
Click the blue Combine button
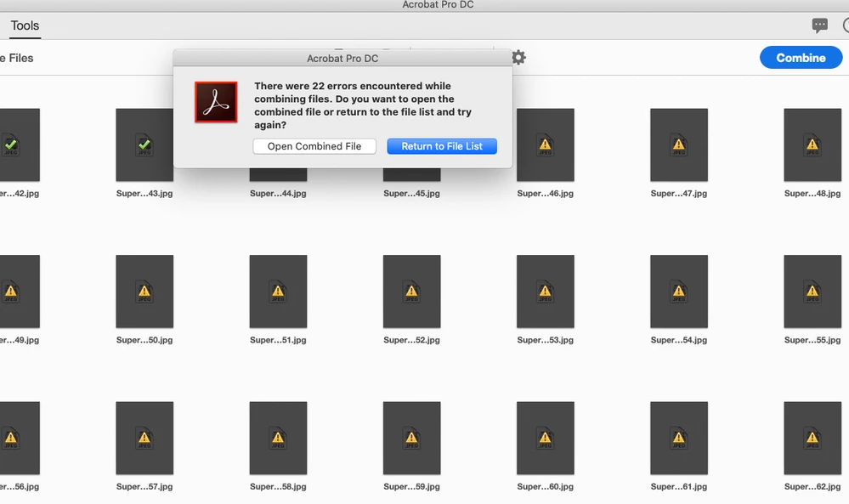[801, 58]
